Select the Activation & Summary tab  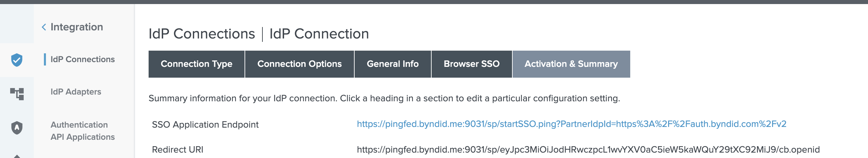pyautogui.click(x=571, y=64)
